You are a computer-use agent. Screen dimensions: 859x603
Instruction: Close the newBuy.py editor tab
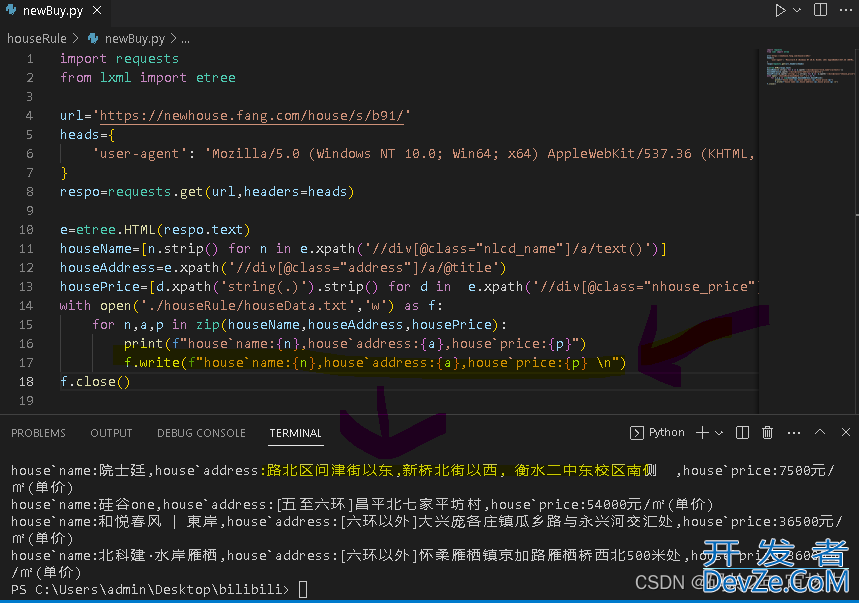point(97,10)
